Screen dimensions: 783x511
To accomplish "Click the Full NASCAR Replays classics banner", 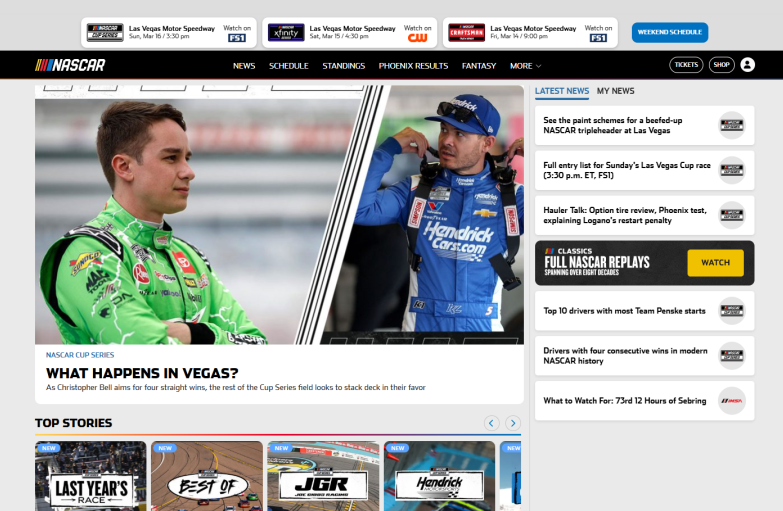I will 644,263.
